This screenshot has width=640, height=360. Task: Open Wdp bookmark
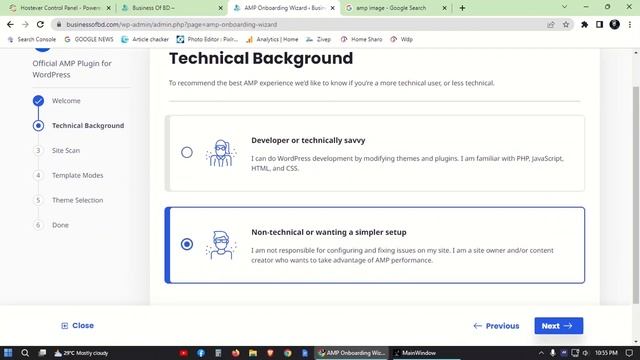402,40
